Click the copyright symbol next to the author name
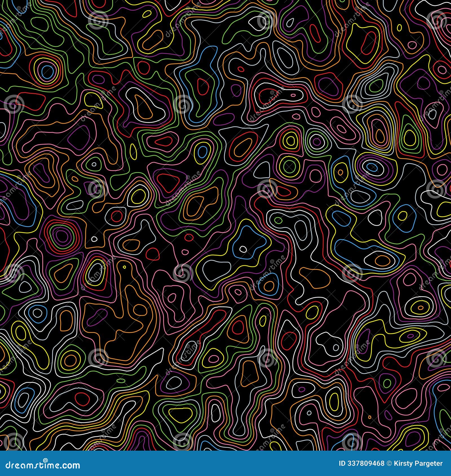The image size is (451, 476). [x=390, y=464]
